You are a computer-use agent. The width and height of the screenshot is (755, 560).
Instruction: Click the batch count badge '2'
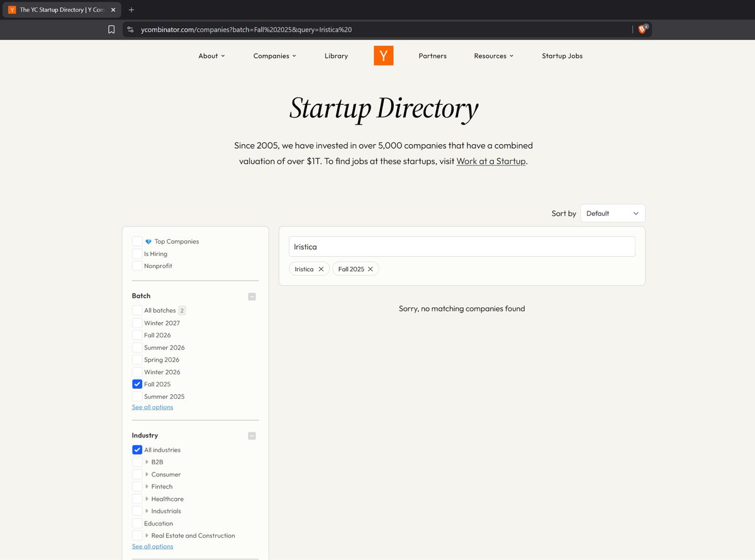click(182, 310)
